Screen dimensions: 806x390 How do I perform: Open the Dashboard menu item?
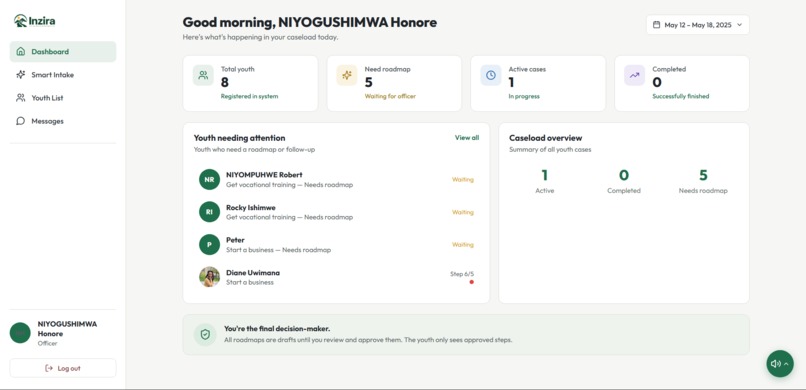pos(63,51)
